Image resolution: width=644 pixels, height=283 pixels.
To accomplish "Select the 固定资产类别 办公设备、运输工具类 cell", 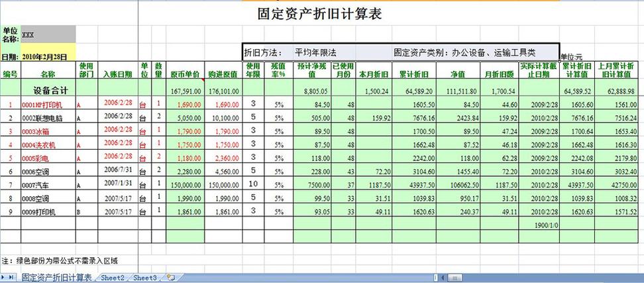I will (x=464, y=52).
